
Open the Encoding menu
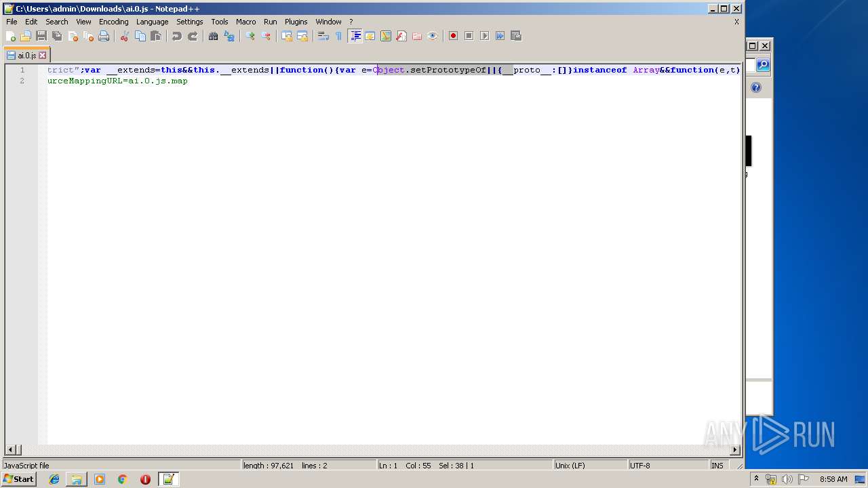[114, 22]
